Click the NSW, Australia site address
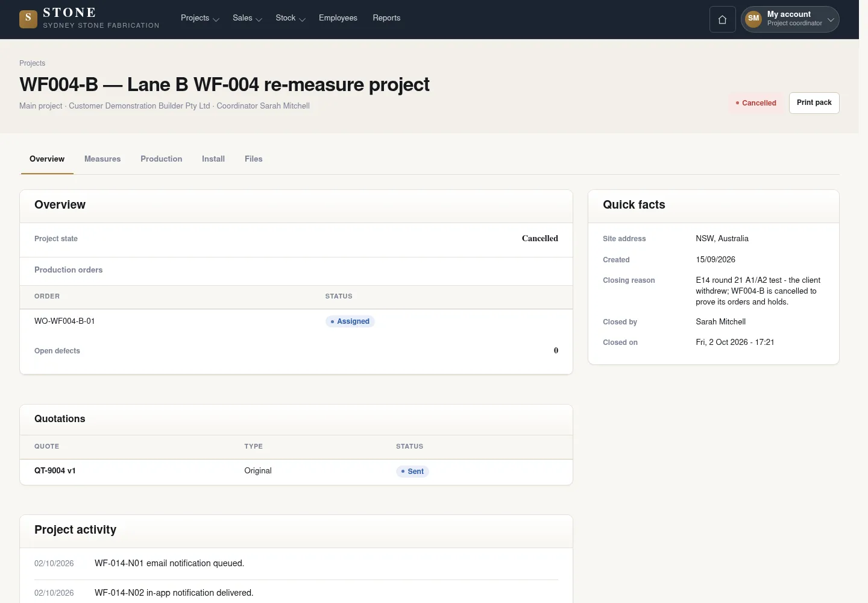This screenshot has height=603, width=868. click(x=722, y=239)
